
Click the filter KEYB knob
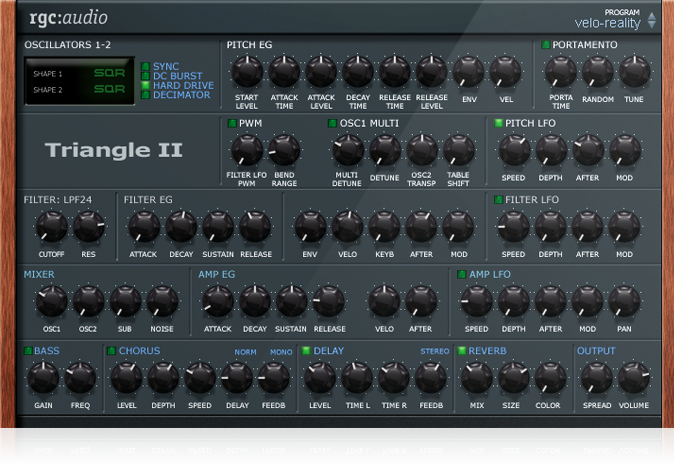click(384, 226)
